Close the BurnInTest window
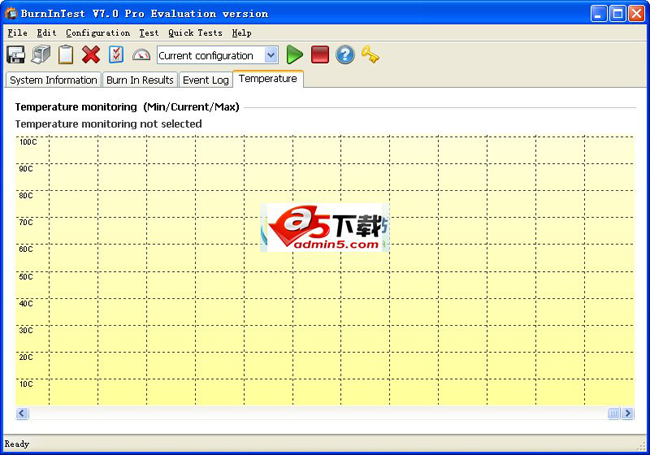 coord(636,14)
